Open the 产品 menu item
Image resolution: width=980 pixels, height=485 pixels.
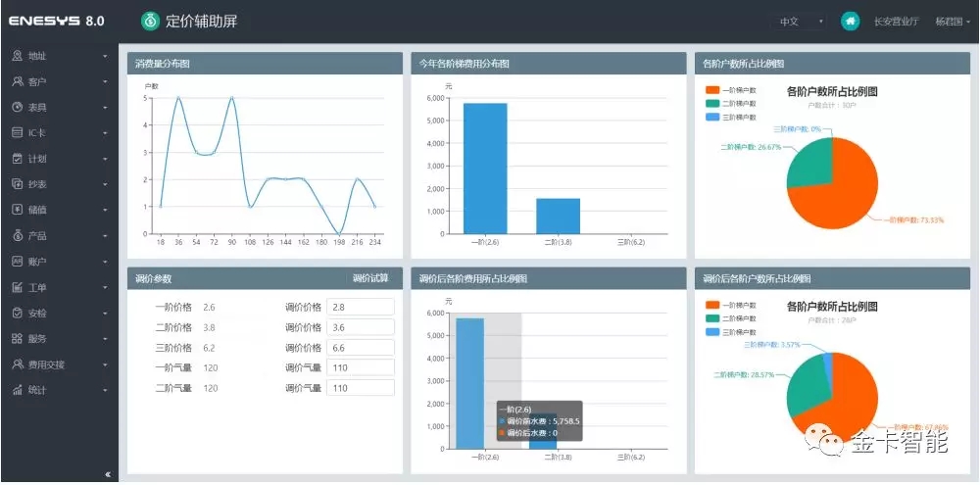click(x=60, y=235)
